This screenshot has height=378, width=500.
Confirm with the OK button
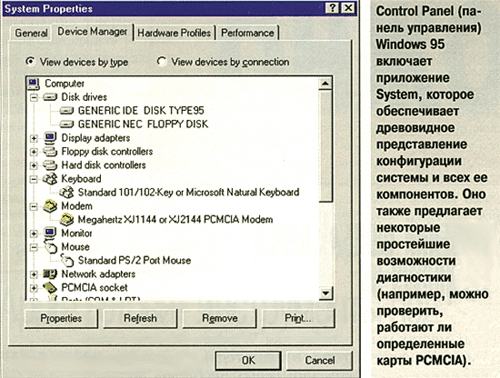pos(248,360)
